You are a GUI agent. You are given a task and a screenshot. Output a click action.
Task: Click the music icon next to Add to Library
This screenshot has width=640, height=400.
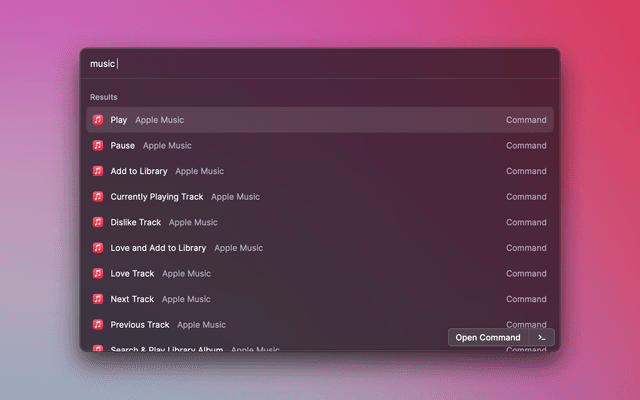pyautogui.click(x=98, y=171)
